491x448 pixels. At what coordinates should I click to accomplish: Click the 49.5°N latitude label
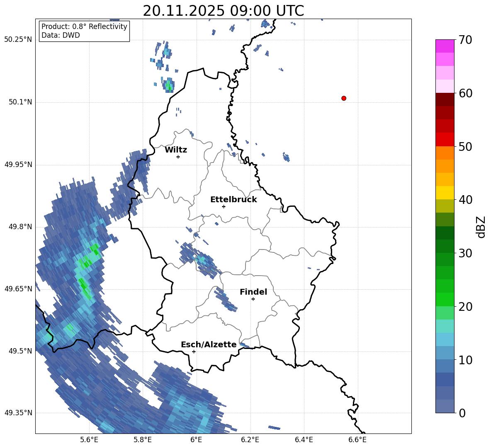(20, 351)
